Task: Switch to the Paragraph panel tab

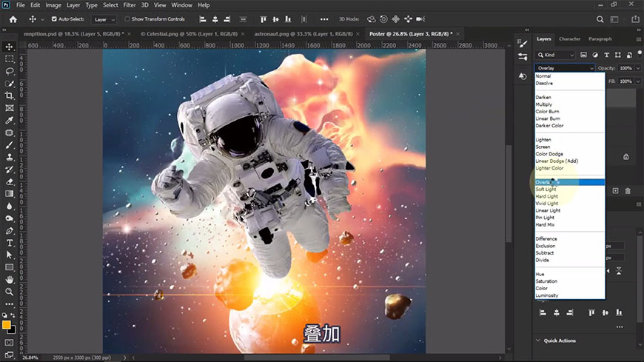Action: click(x=600, y=39)
